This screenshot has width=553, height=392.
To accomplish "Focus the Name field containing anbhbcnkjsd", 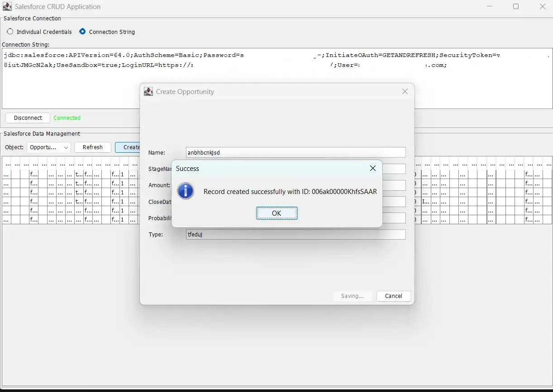I will (296, 153).
